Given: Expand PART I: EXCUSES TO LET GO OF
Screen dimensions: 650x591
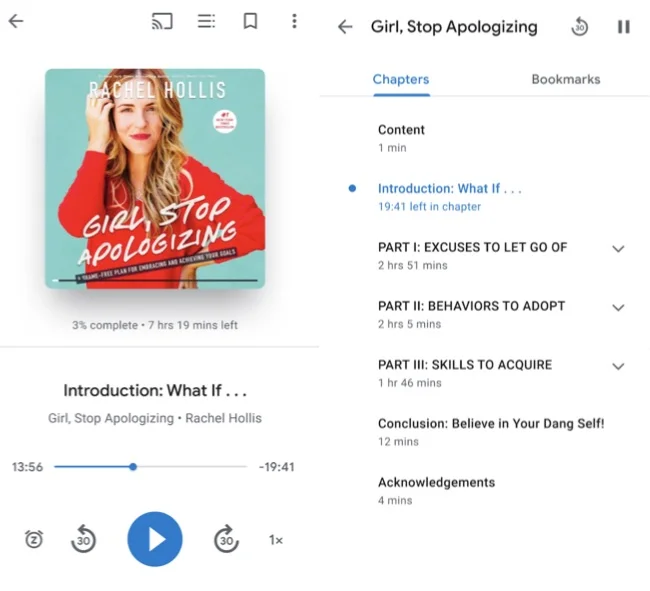Looking at the screenshot, I should click(618, 249).
